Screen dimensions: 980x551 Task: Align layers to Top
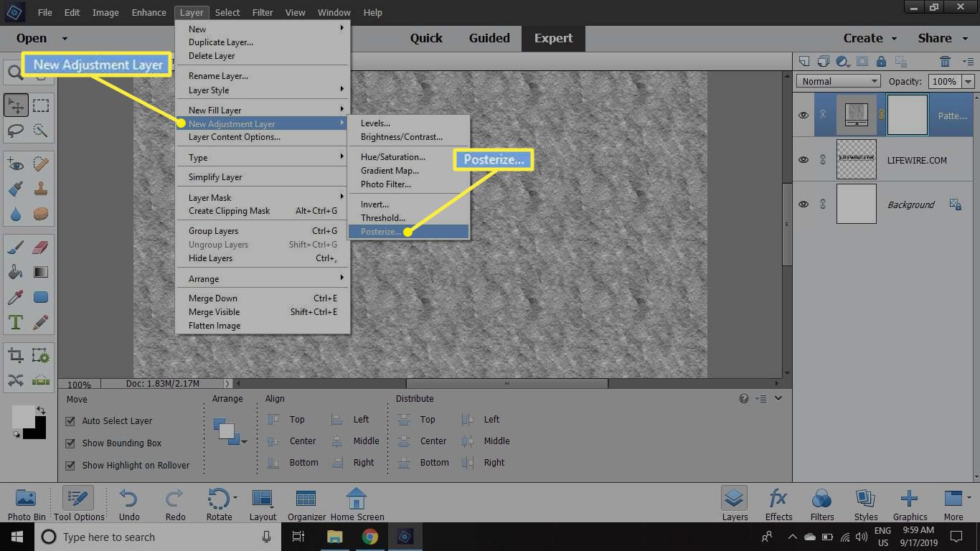click(286, 420)
